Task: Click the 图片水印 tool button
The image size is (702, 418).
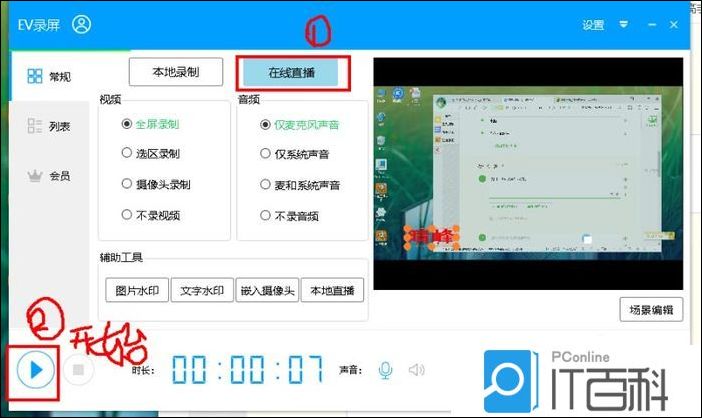Action: 137,290
